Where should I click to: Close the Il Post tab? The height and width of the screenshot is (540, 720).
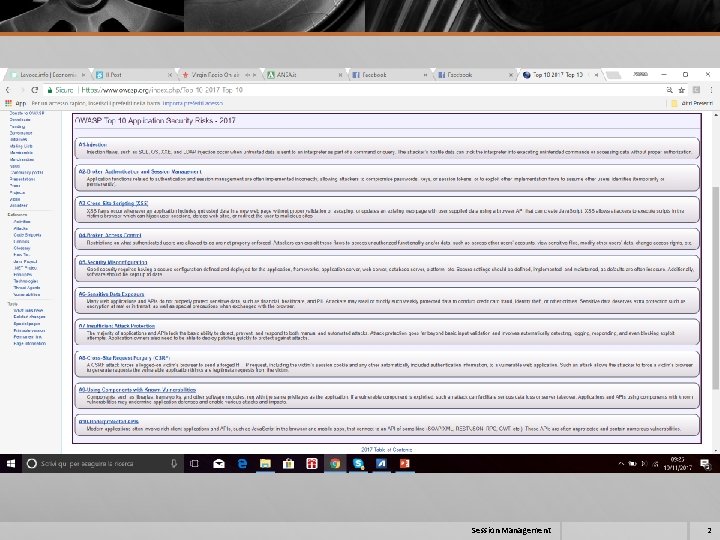(x=170, y=75)
